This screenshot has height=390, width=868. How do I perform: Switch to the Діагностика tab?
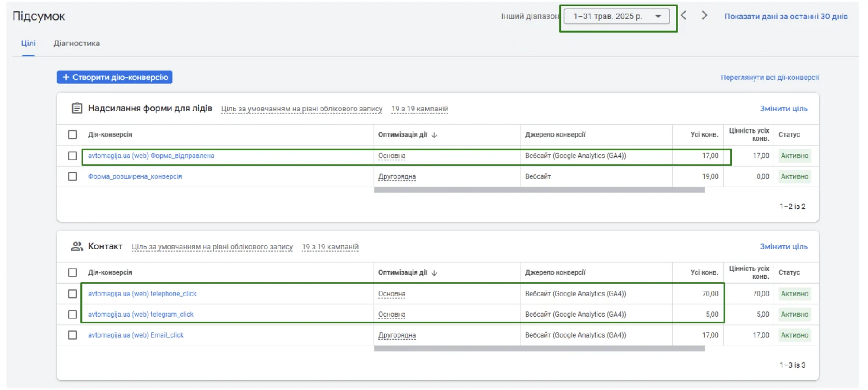pos(76,43)
